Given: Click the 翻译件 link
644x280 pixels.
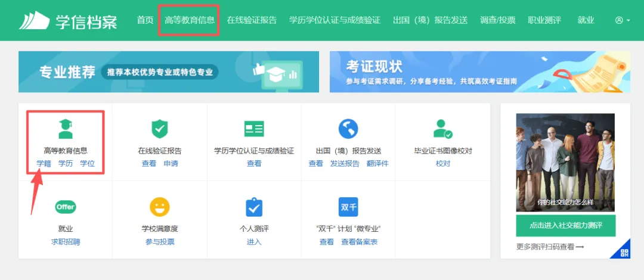Looking at the screenshot, I should 377,163.
